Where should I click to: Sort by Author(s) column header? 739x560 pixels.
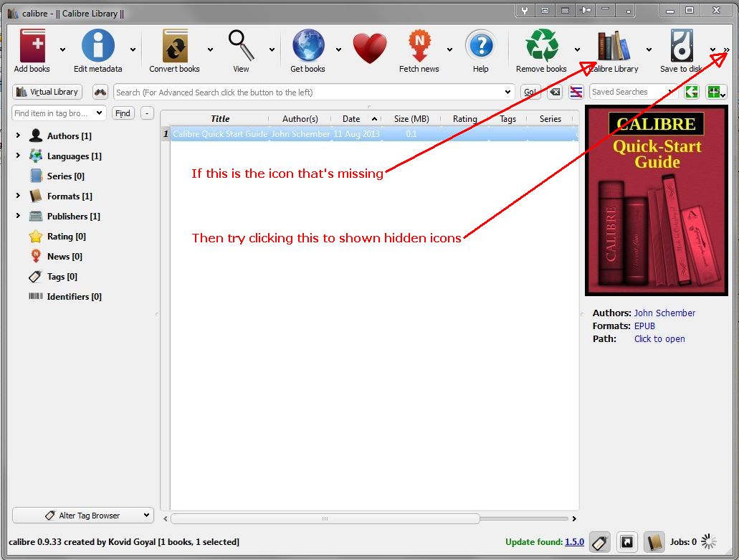point(300,119)
